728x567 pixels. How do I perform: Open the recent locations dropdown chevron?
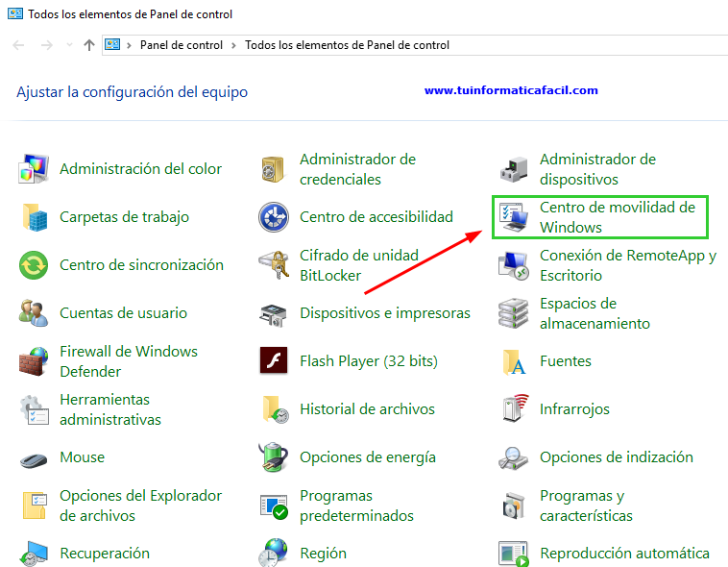coord(70,45)
